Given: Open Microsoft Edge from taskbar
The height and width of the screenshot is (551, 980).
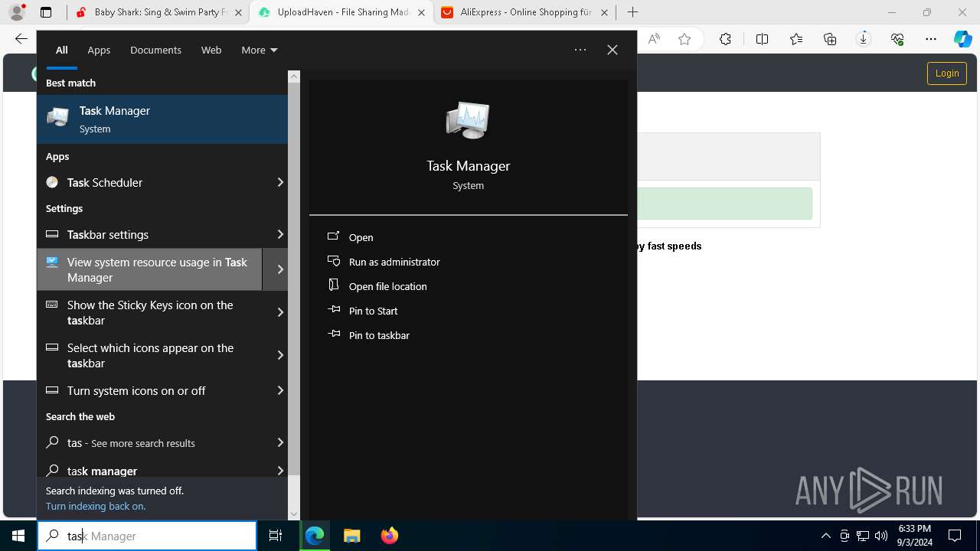Looking at the screenshot, I should pyautogui.click(x=315, y=536).
